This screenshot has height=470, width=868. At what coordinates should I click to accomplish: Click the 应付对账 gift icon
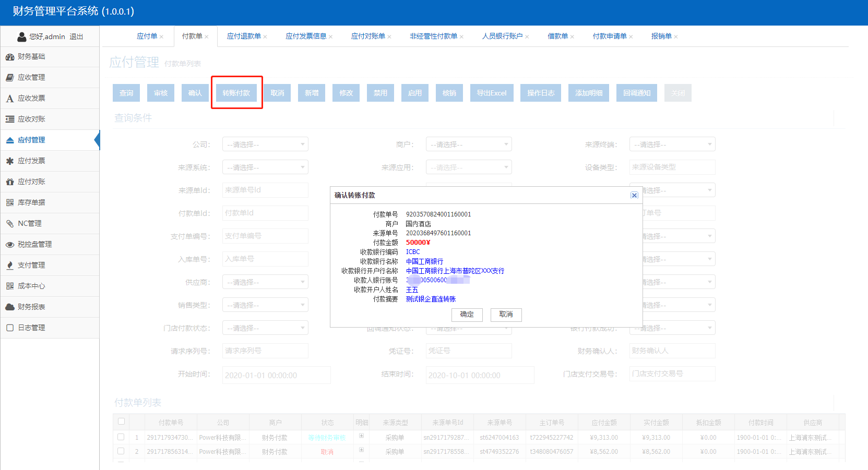click(x=9, y=182)
